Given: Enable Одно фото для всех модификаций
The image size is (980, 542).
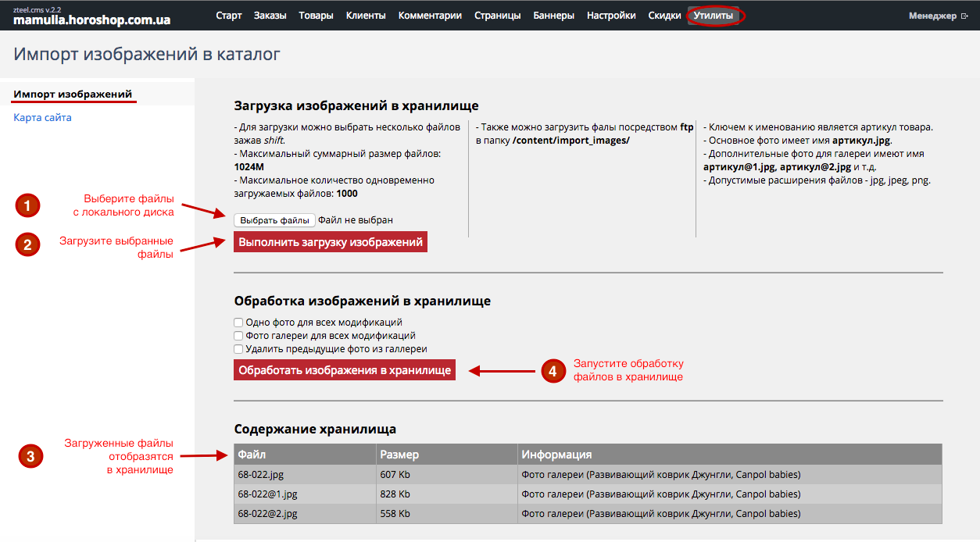Looking at the screenshot, I should tap(238, 323).
